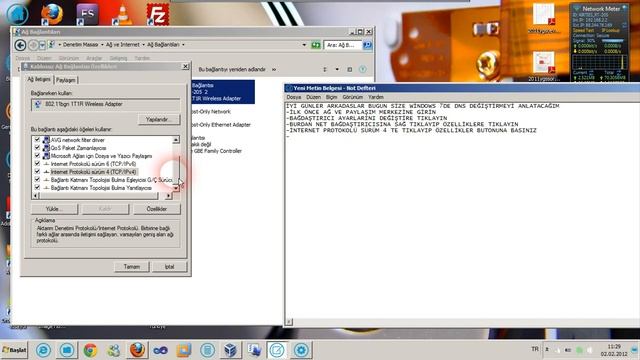Open Biçim menu in Not Defteri
Screen dimensions: 640x360
click(x=331, y=97)
